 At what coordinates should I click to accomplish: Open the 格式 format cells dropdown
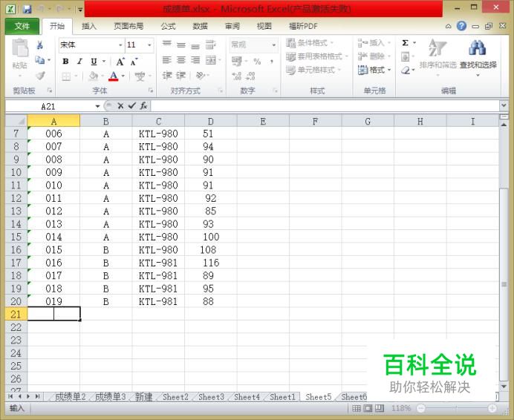374,70
